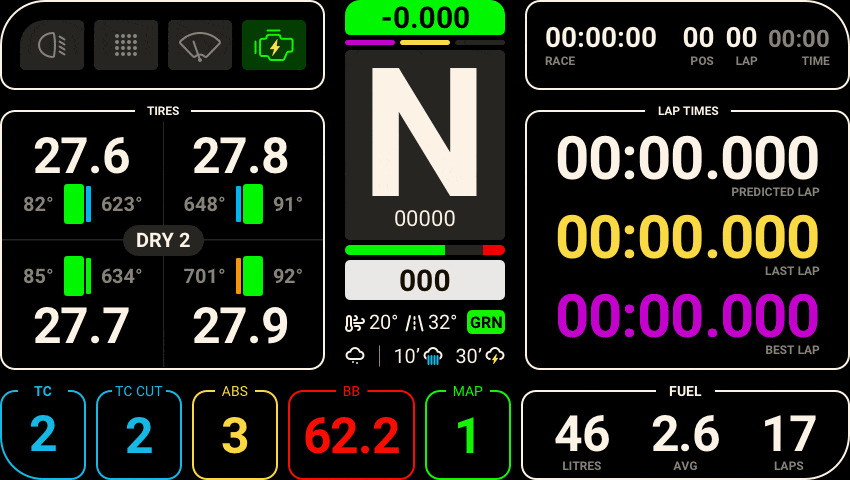Screen dimensions: 850x480
Task: Click the 00000 RPM readout
Action: click(x=425, y=219)
